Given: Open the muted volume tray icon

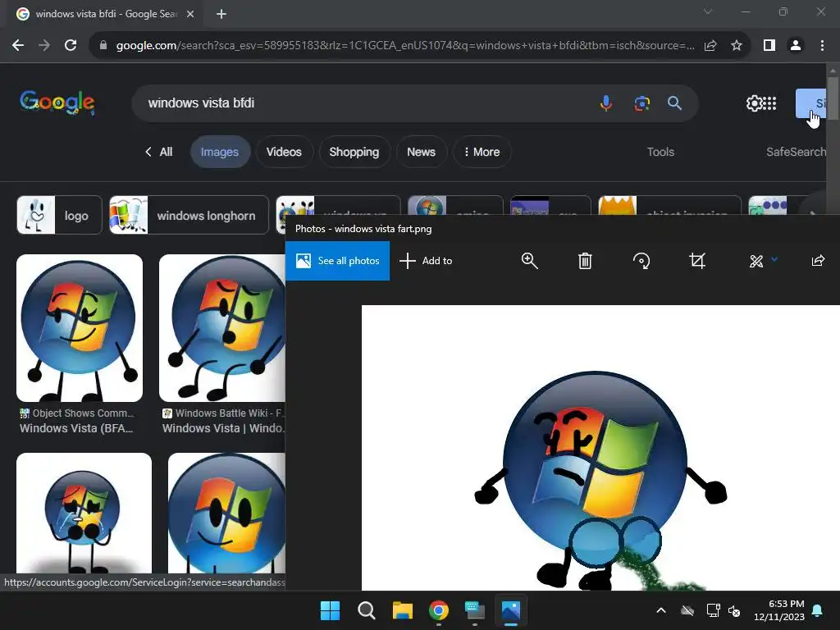Looking at the screenshot, I should tap(734, 610).
